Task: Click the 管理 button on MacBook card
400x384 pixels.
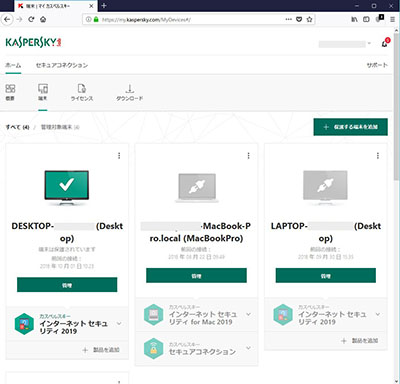Action: [x=196, y=276]
